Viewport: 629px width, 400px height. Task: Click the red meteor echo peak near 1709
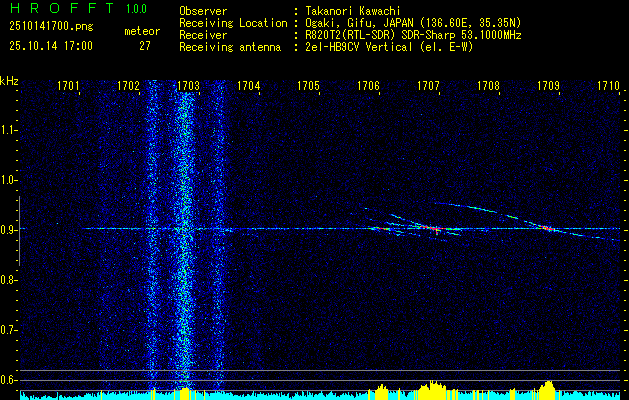point(547,228)
